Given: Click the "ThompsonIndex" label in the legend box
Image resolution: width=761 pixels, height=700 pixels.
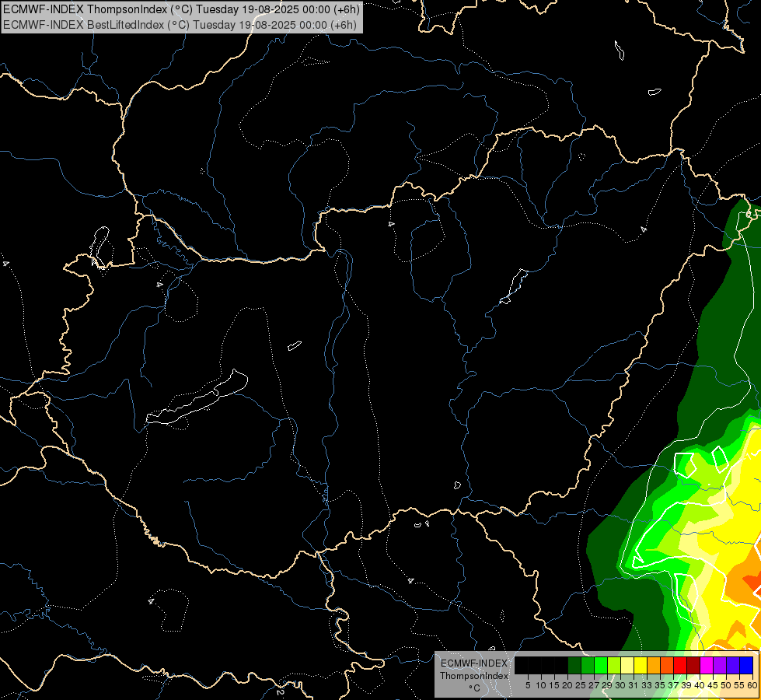Looking at the screenshot, I should (474, 676).
